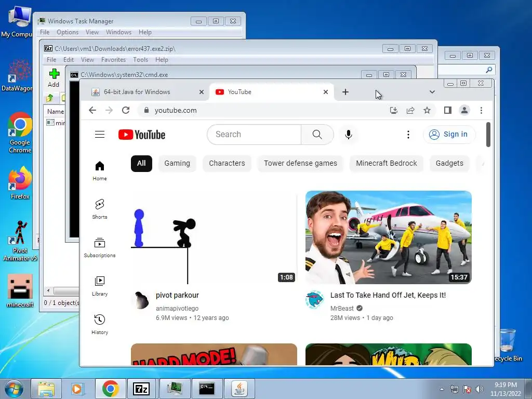Start voice search with the microphone icon
Image resolution: width=532 pixels, height=399 pixels.
(x=348, y=135)
